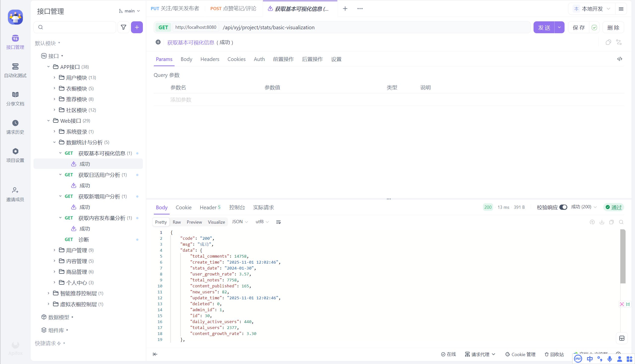The width and height of the screenshot is (635, 364).
Task: Click the 获取基本可视化信息 link
Action: click(x=191, y=42)
